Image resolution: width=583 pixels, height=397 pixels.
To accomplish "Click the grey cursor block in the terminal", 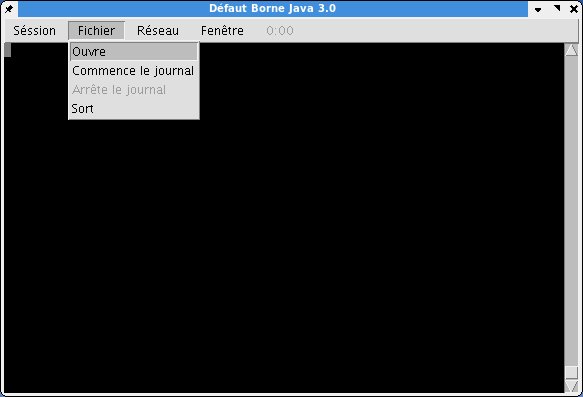I will coord(7,50).
